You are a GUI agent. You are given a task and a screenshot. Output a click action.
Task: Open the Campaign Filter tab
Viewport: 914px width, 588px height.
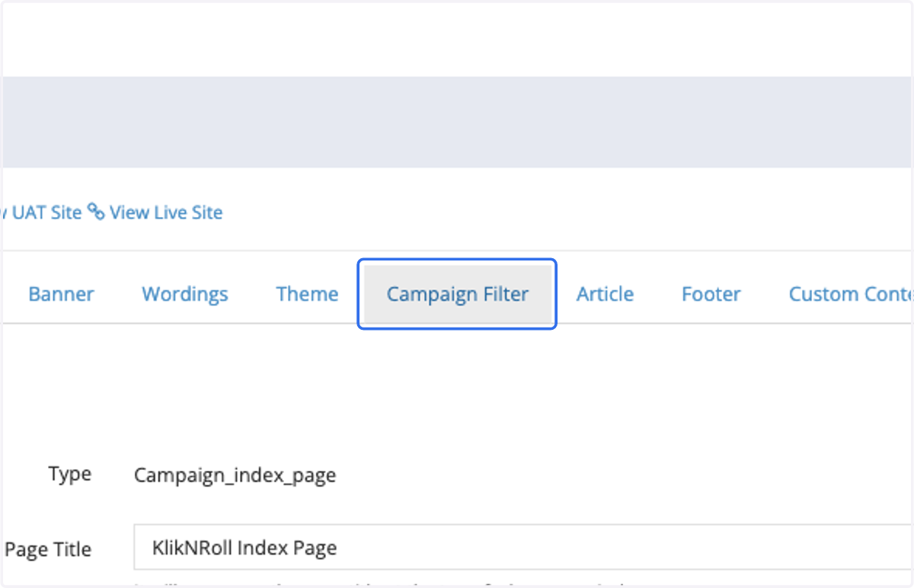(457, 294)
